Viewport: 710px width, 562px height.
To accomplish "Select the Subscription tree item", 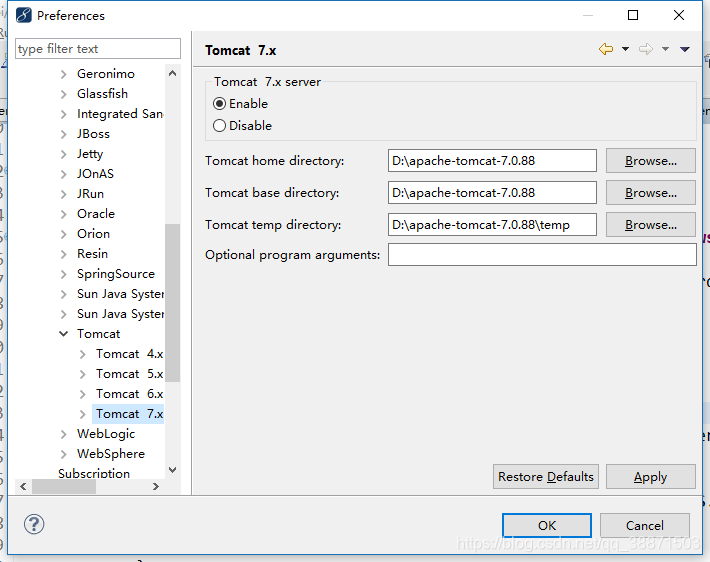I will [94, 473].
